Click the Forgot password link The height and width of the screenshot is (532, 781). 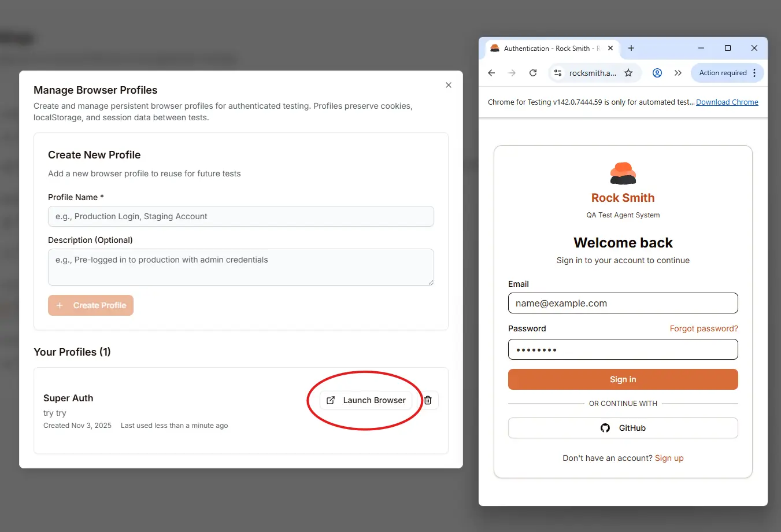coord(704,328)
